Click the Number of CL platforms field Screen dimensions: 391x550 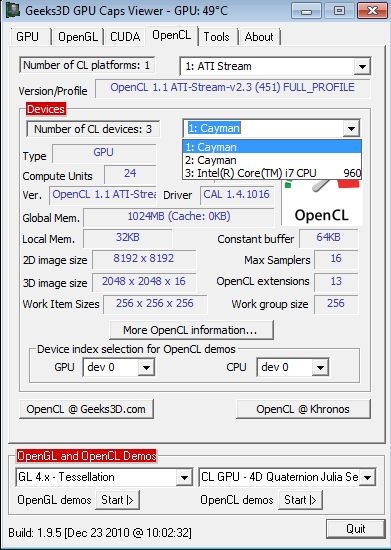point(87,65)
